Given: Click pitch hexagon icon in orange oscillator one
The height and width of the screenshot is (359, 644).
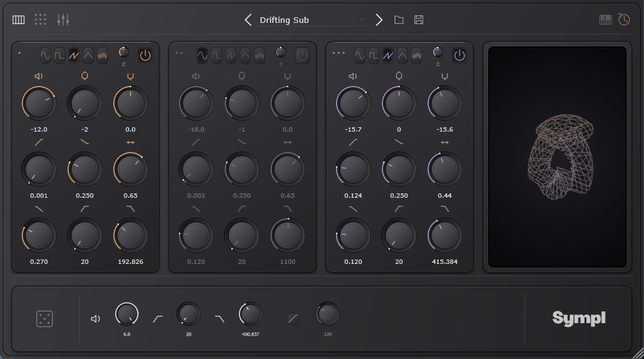Looking at the screenshot, I should coord(85,76).
